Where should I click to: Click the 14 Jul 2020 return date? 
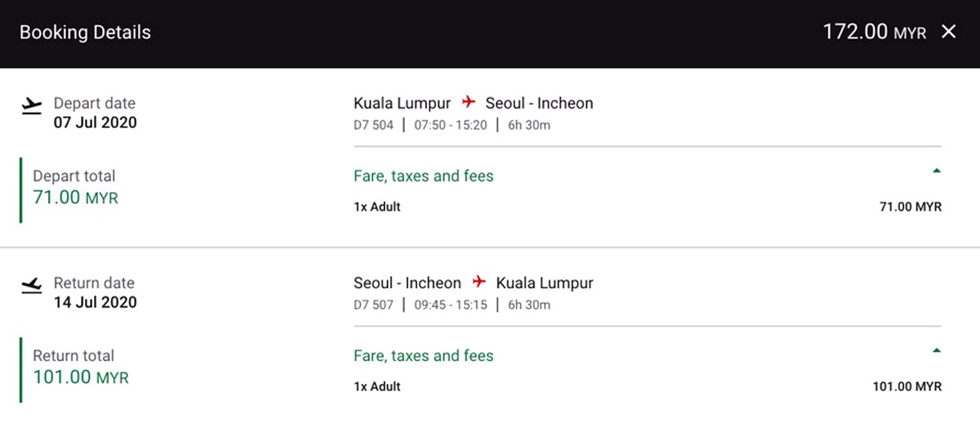(x=96, y=302)
